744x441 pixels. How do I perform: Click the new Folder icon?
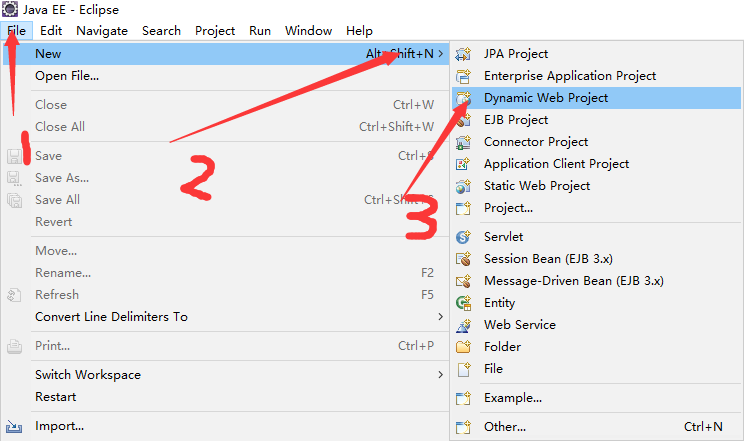click(463, 347)
